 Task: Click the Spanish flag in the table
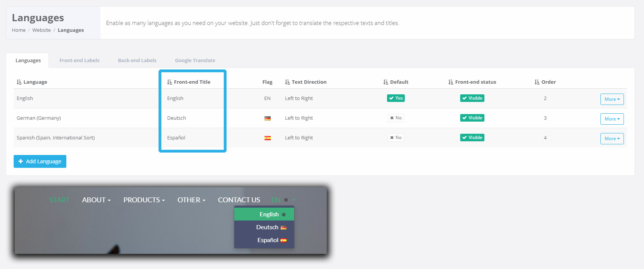pos(268,138)
